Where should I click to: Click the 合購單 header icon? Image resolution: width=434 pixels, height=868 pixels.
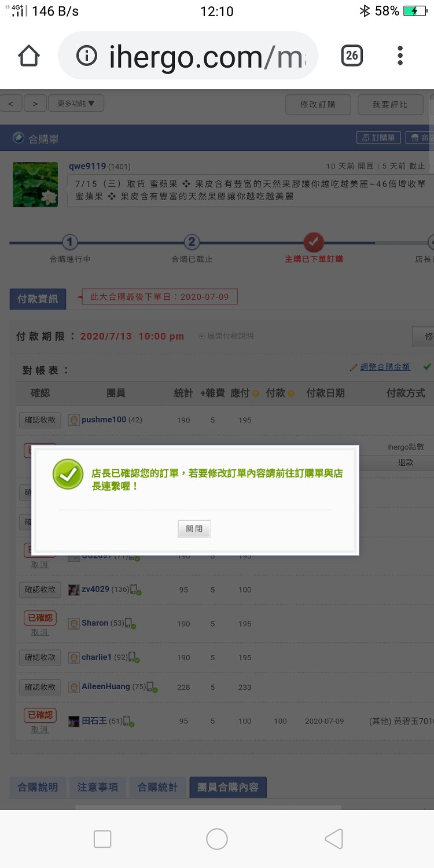[19, 138]
